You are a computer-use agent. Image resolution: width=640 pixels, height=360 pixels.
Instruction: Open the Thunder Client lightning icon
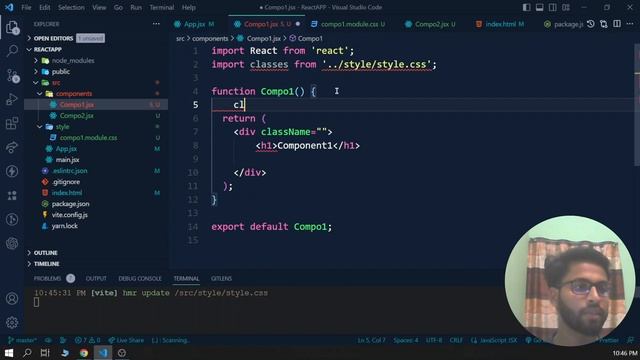[x=12, y=171]
